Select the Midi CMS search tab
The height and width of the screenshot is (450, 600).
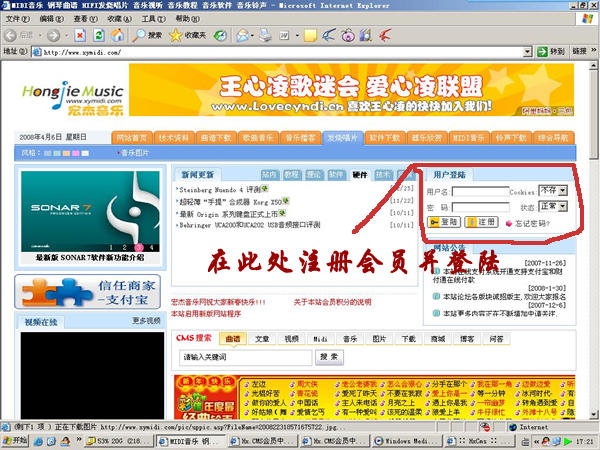[320, 339]
